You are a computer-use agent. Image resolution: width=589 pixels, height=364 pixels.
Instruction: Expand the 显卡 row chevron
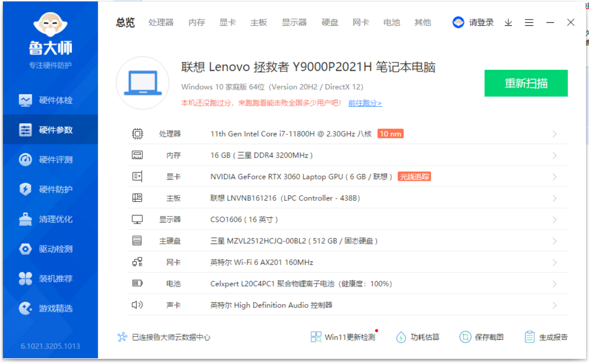point(555,177)
